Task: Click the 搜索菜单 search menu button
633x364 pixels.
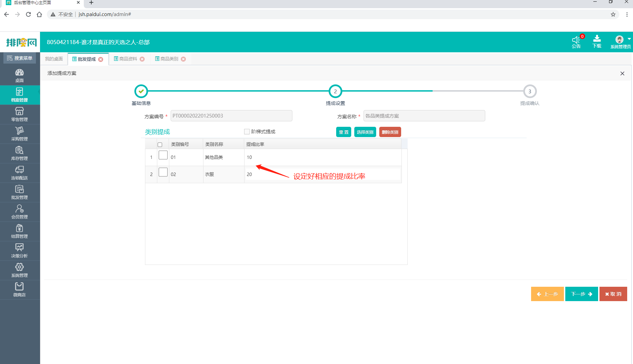Action: click(x=19, y=58)
